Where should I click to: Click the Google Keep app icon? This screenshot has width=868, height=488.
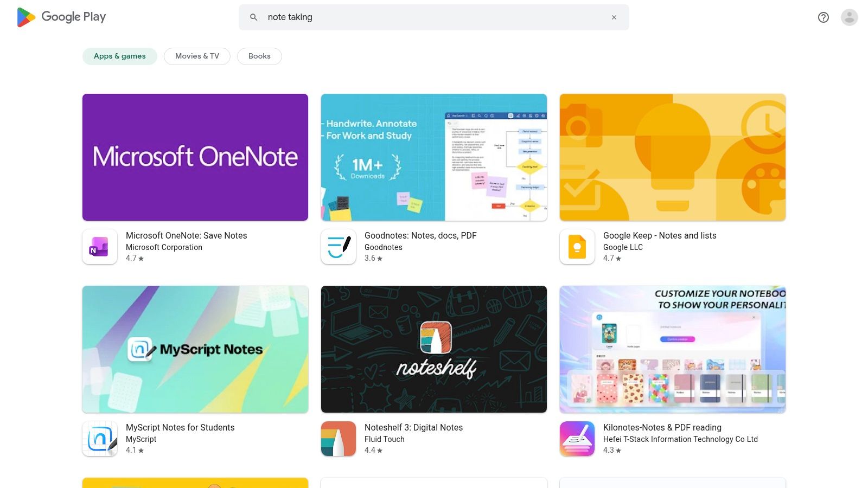coord(577,247)
